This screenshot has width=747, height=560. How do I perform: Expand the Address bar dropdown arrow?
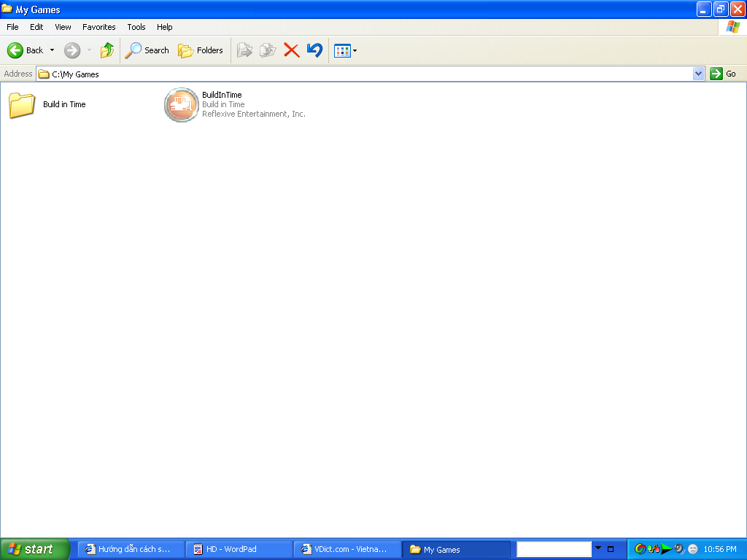(x=698, y=74)
